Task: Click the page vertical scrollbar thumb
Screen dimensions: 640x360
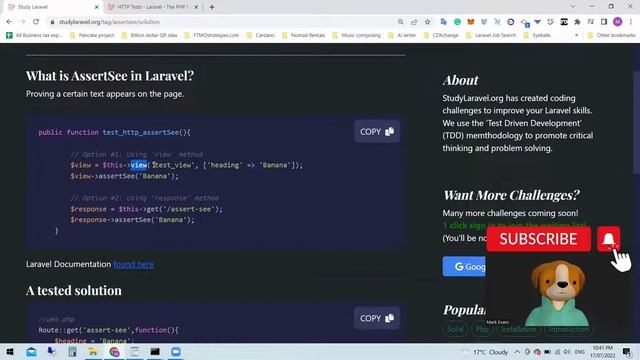Action: point(636,122)
